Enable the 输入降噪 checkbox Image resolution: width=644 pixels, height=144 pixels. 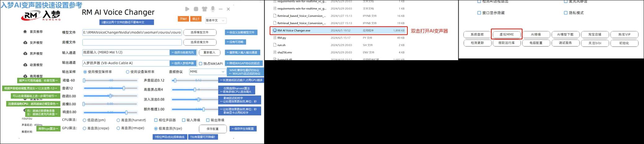click(184, 120)
